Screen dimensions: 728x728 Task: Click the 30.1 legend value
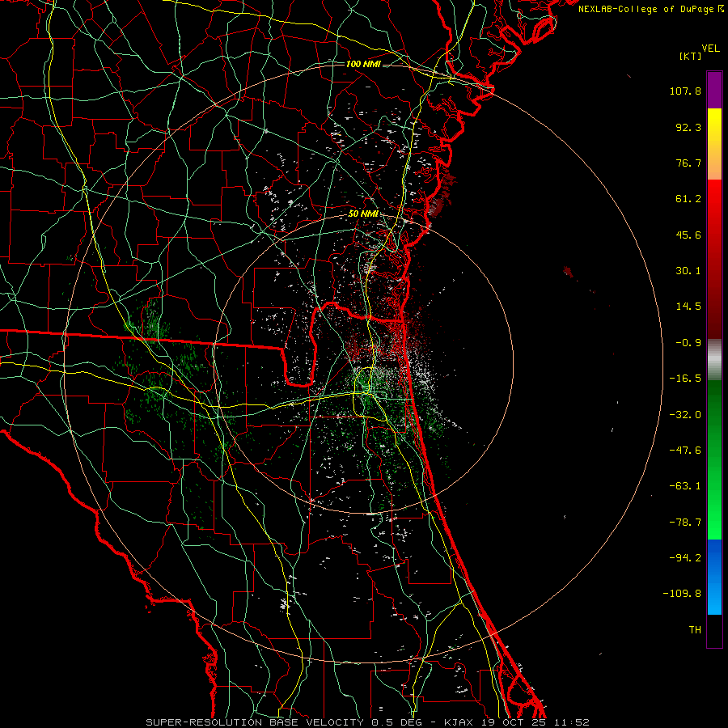coord(688,271)
